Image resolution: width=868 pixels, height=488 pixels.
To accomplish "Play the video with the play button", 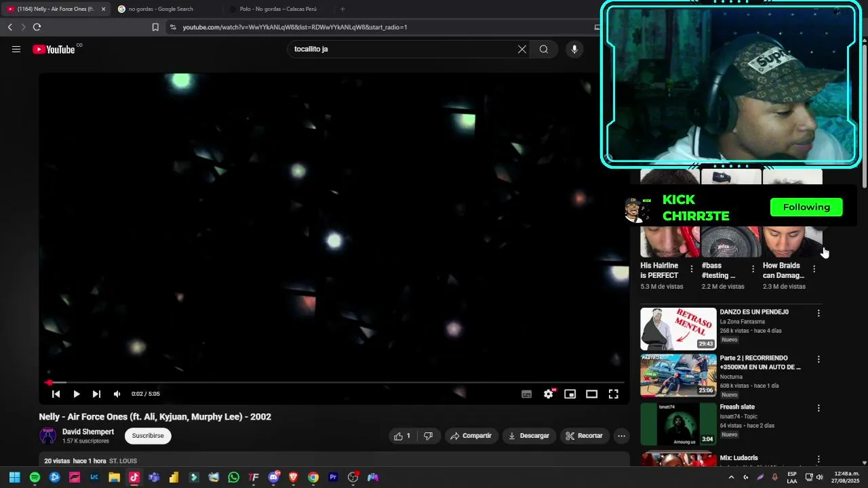I will [77, 394].
